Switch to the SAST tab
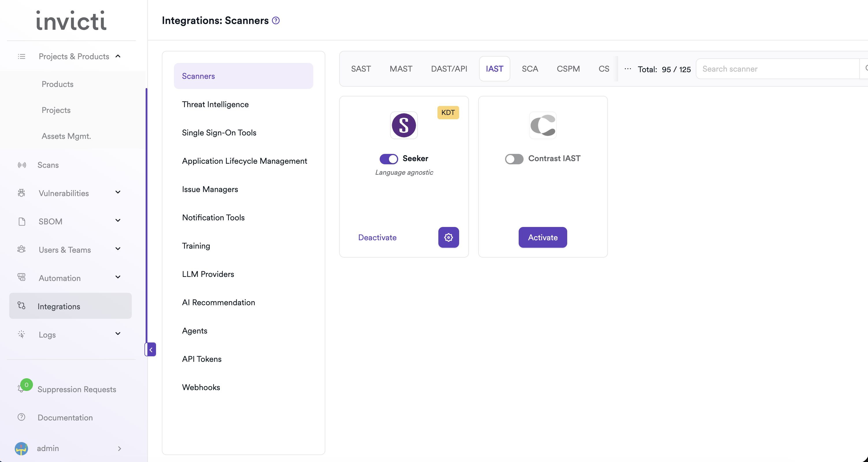The height and width of the screenshot is (462, 868). click(x=361, y=69)
